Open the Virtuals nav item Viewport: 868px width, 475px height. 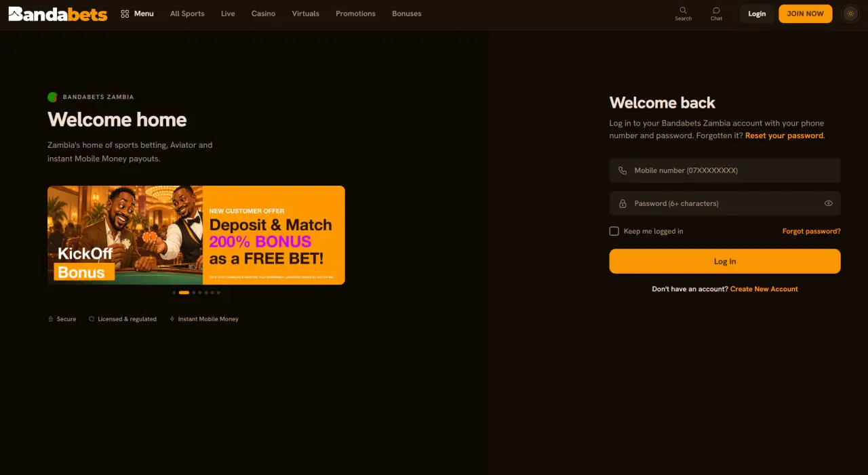pos(305,14)
